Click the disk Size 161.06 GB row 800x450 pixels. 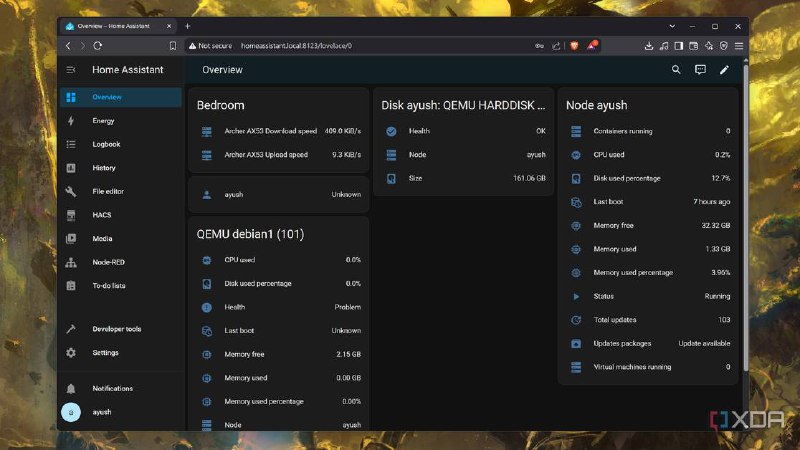point(464,179)
